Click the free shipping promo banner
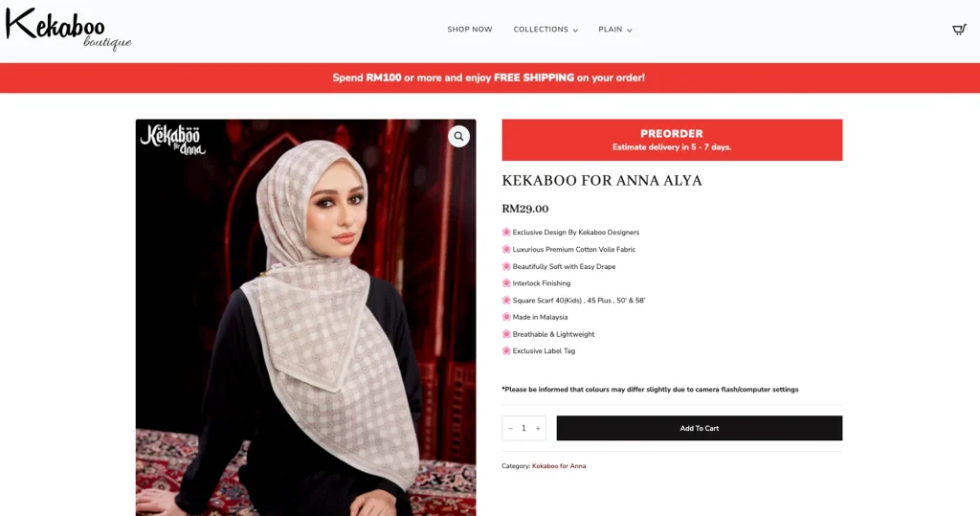 click(x=490, y=78)
